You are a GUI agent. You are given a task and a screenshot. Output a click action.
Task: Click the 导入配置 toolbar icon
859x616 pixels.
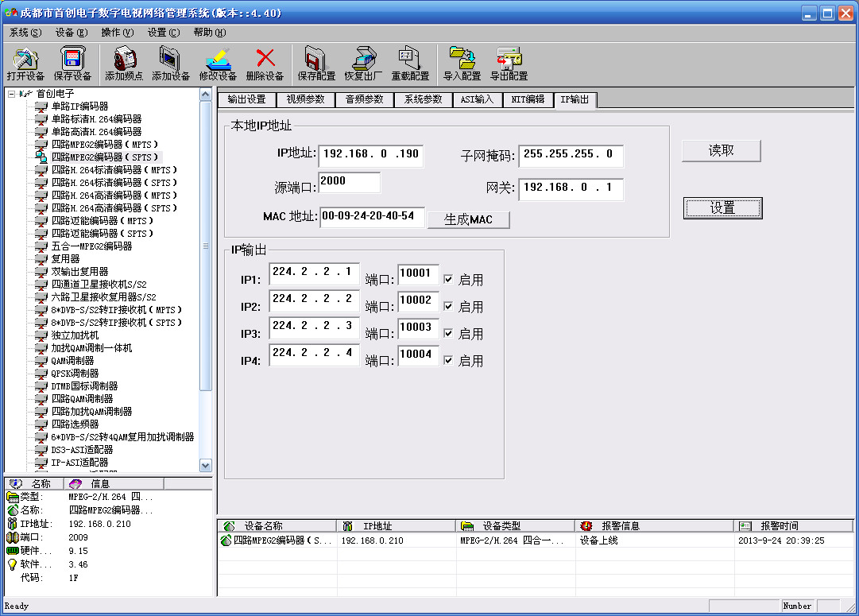pyautogui.click(x=462, y=58)
